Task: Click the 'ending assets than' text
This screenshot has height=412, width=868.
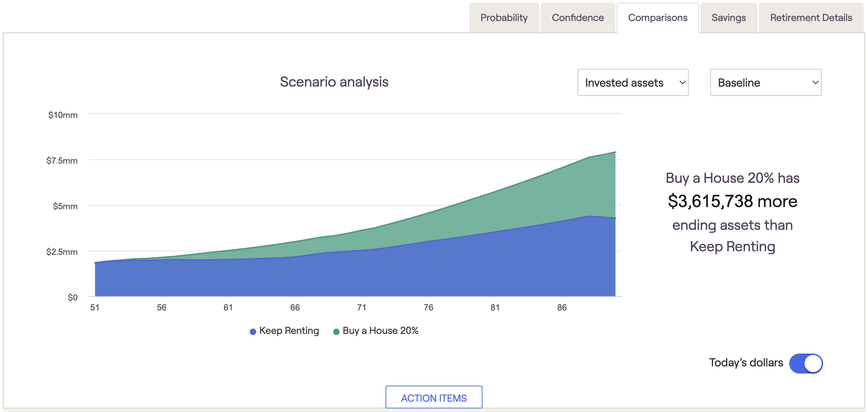Action: pyautogui.click(x=732, y=225)
